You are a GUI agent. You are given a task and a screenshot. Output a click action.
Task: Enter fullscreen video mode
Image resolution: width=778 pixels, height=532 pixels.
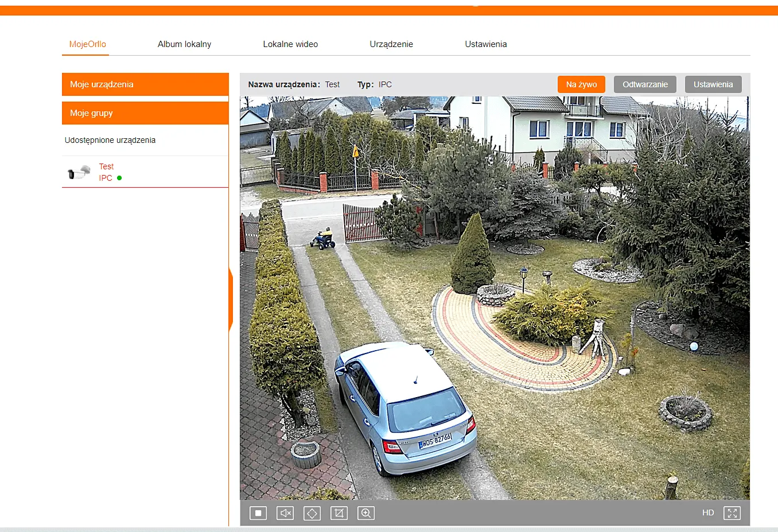click(x=732, y=513)
